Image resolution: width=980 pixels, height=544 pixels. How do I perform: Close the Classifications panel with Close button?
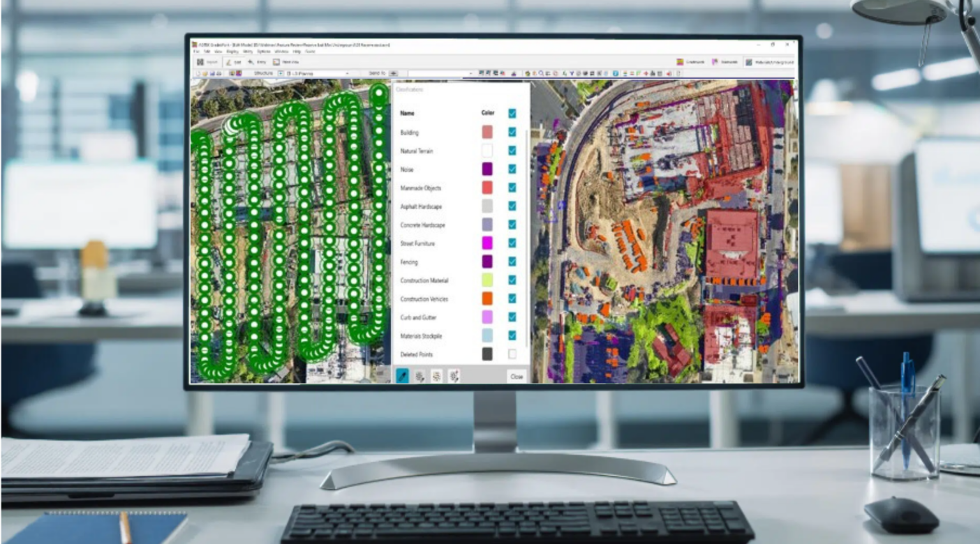click(x=516, y=376)
